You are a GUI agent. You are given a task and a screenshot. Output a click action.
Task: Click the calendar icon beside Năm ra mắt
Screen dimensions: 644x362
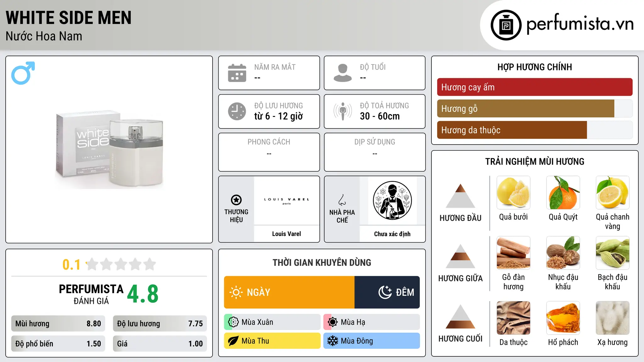click(x=237, y=73)
